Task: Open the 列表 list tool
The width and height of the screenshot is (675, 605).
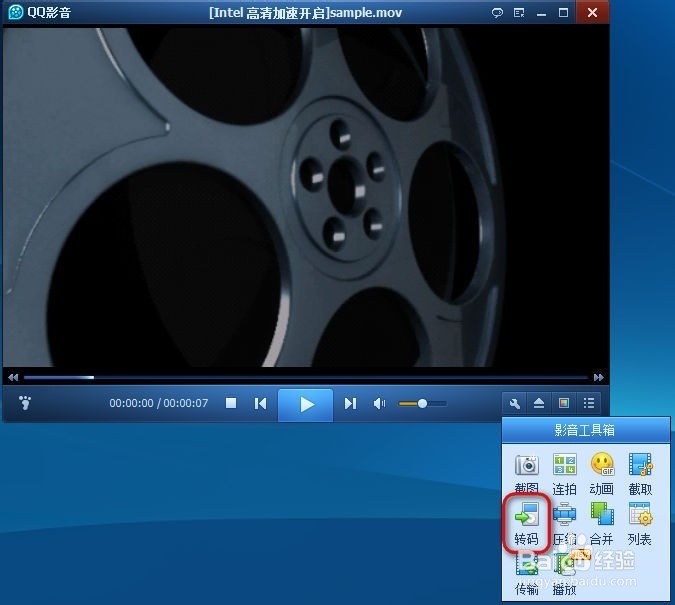Action: (x=640, y=524)
